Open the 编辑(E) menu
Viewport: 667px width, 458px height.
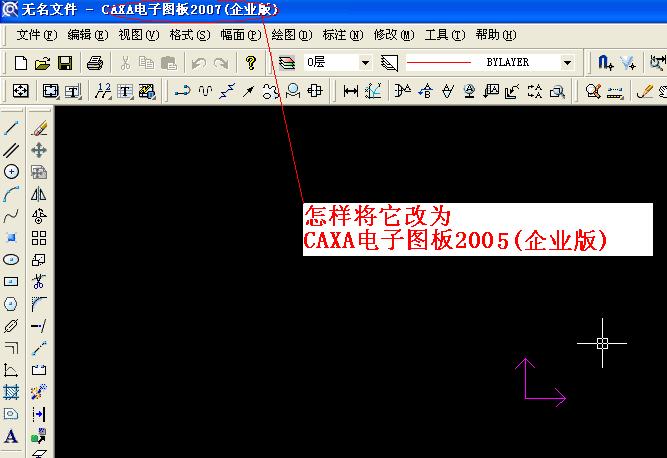click(x=88, y=35)
